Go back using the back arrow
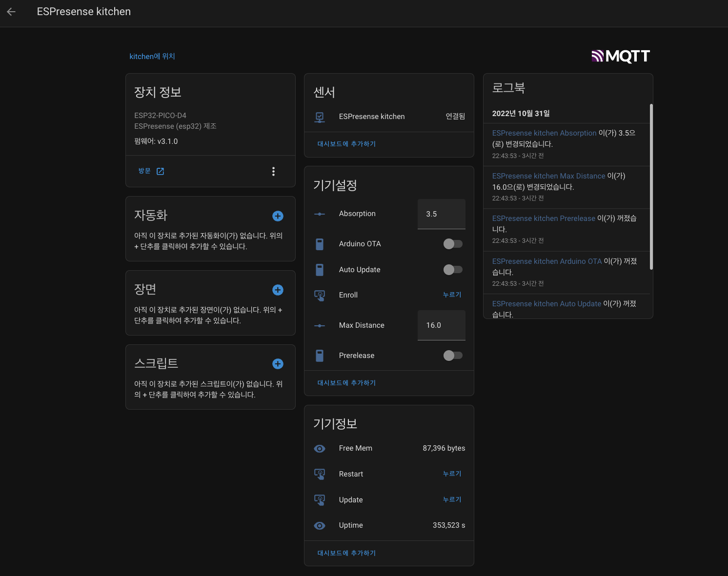Viewport: 728px width, 576px height. tap(11, 12)
